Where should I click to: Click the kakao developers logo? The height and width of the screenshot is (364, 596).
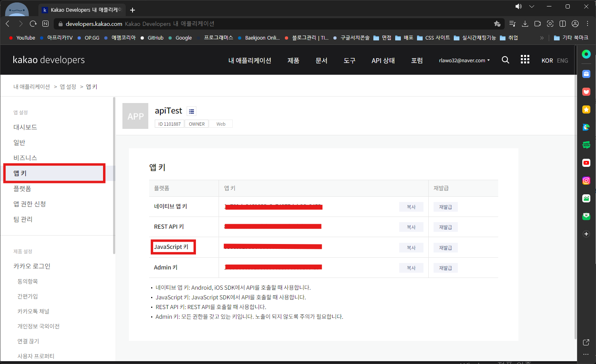pos(49,60)
